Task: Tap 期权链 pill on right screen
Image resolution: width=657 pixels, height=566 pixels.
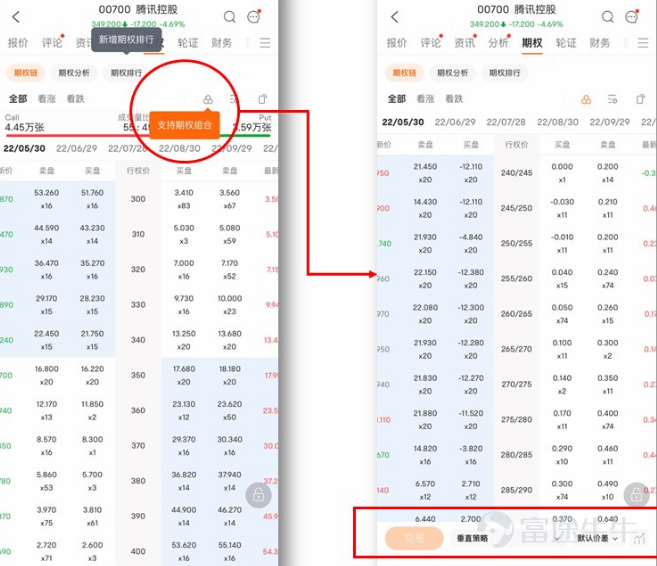Action: [x=404, y=73]
